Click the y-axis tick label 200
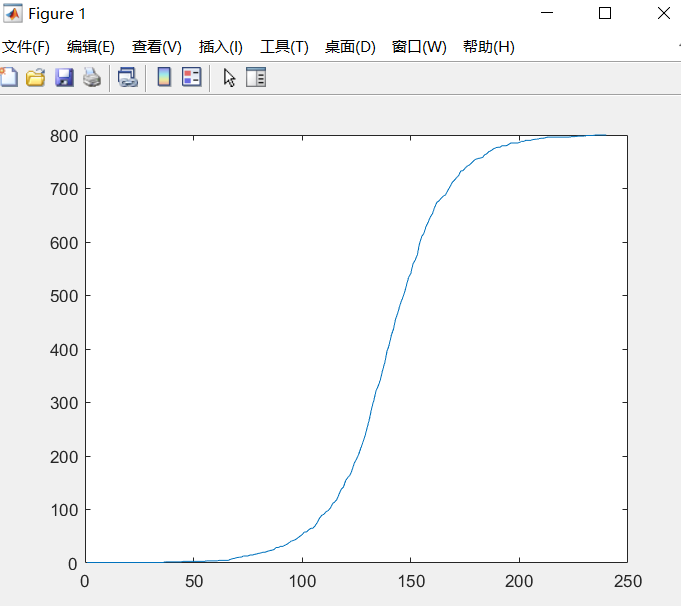 [64, 457]
